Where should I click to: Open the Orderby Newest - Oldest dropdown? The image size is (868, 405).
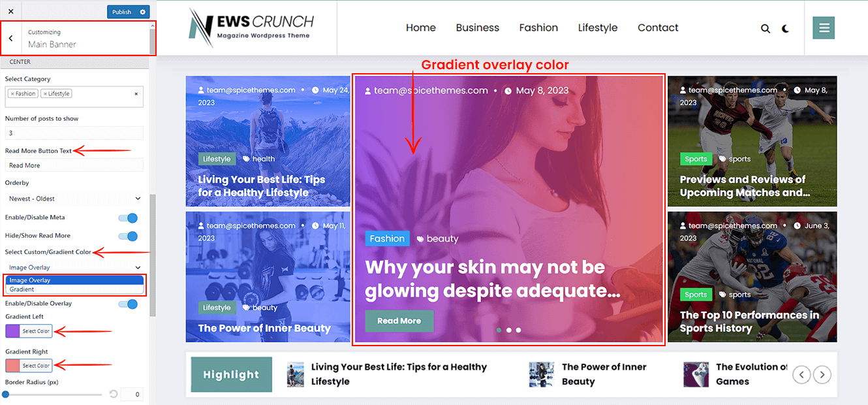coord(74,199)
